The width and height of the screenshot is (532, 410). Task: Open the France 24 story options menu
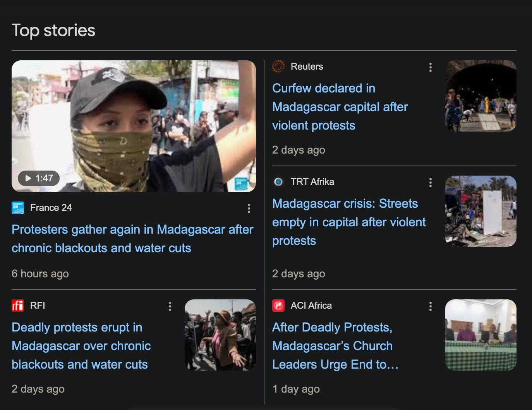point(249,208)
